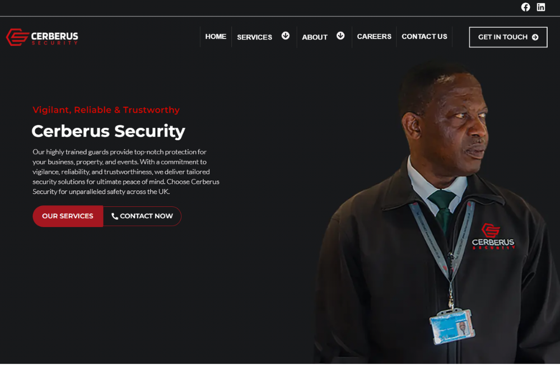The height and width of the screenshot is (392, 560).
Task: Expand the Services dropdown arrow
Action: click(x=286, y=36)
